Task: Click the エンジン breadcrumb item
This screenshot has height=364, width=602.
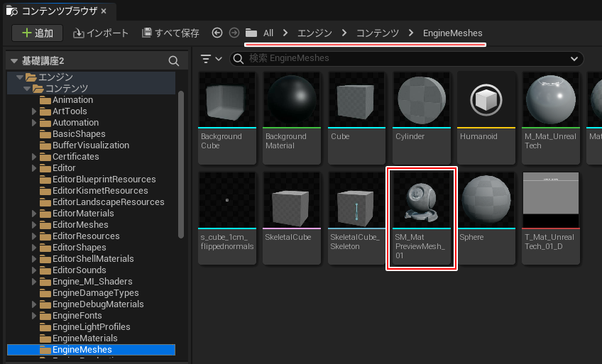Action: click(x=314, y=33)
